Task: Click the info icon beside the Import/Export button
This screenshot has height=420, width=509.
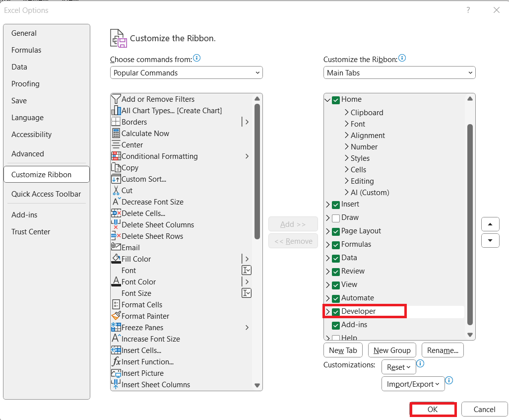Action: [x=449, y=380]
